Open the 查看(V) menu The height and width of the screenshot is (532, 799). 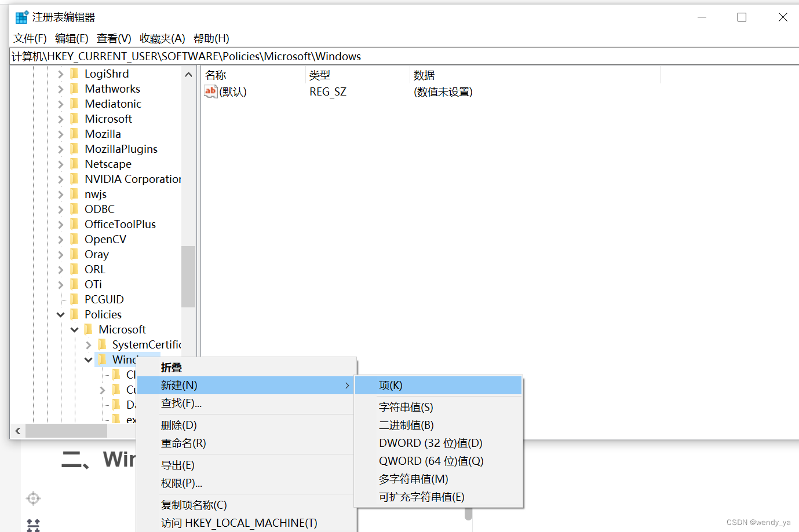[x=114, y=38]
